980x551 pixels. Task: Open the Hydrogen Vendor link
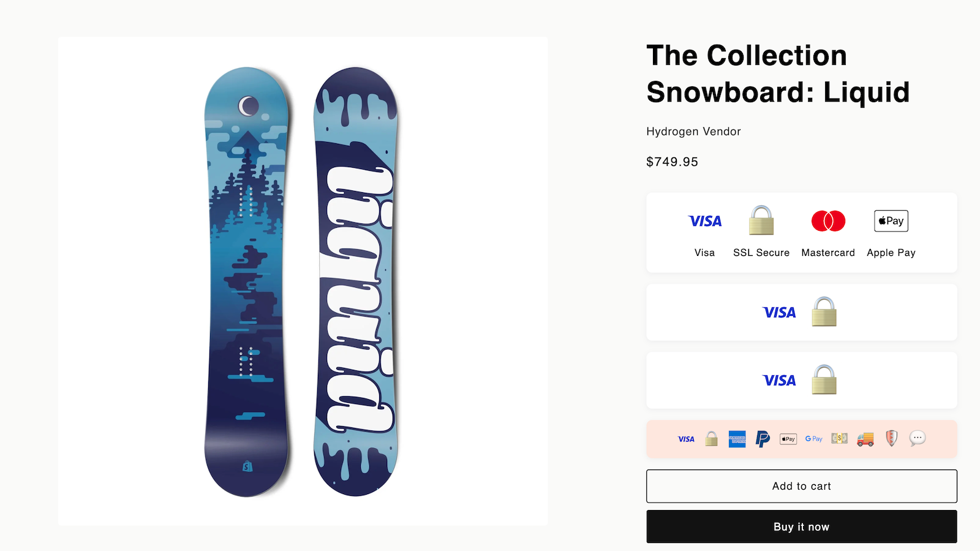point(693,131)
